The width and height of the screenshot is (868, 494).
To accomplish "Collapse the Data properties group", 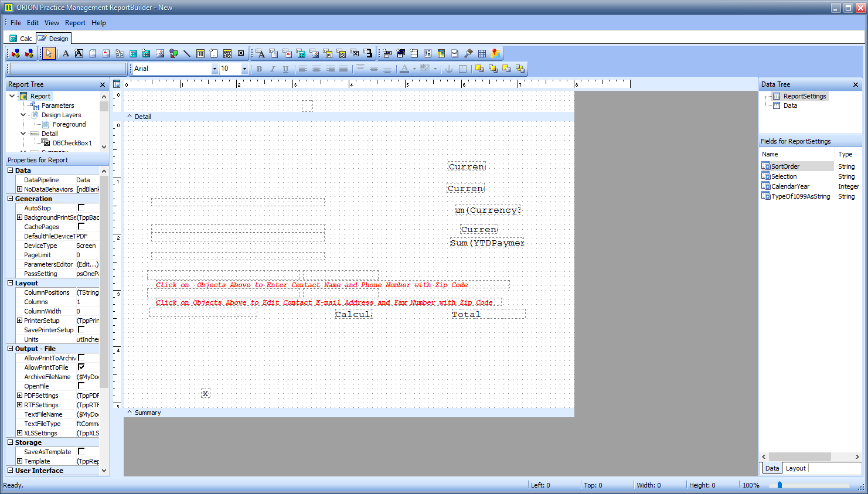I will click(x=10, y=171).
